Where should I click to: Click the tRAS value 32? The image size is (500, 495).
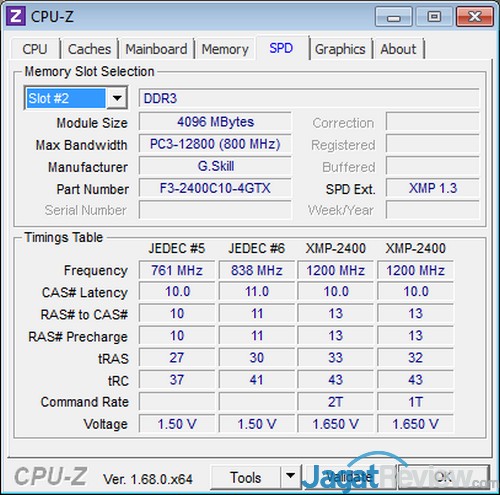[415, 358]
